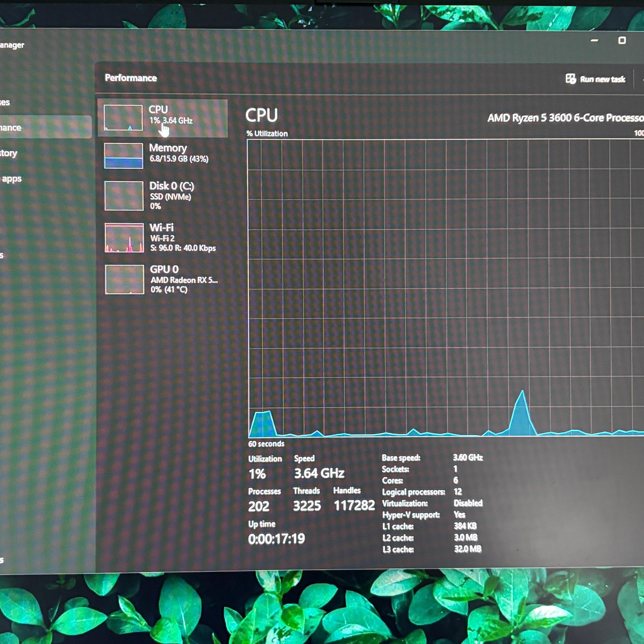644x644 pixels.
Task: Click the Memory mini graph thumbnail
Action: [124, 156]
